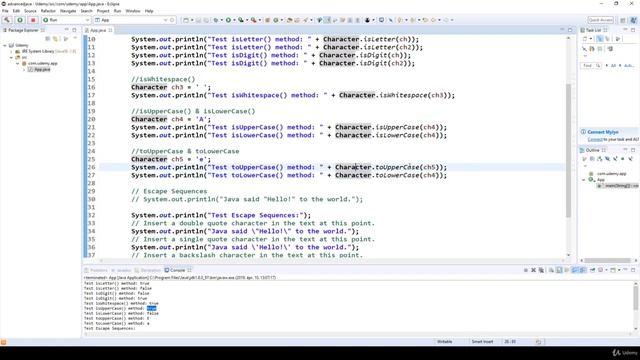Click the External Tools run icon with red toolbox
Image resolution: width=640 pixels, height=360 pixels.
click(253, 20)
